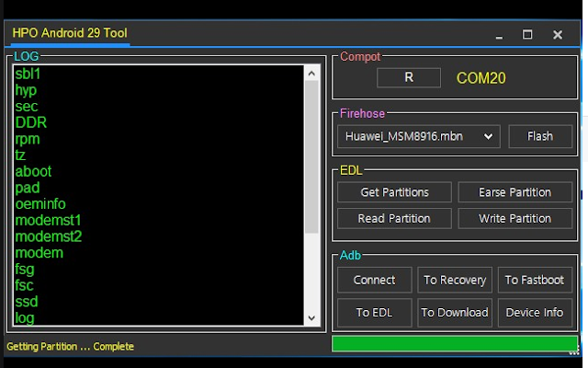Maximize the HPO Android 29 Tool window
Screen dimensions: 588x368
[x=527, y=35]
